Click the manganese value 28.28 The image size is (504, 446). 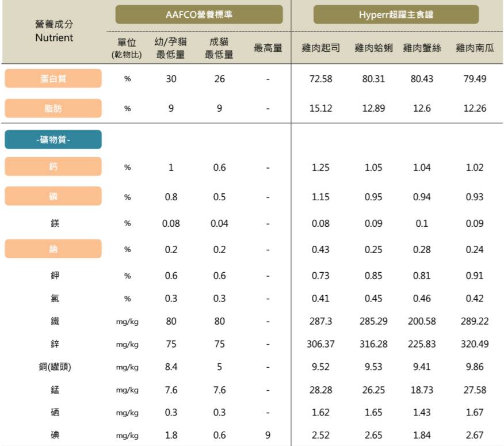[x=320, y=390]
